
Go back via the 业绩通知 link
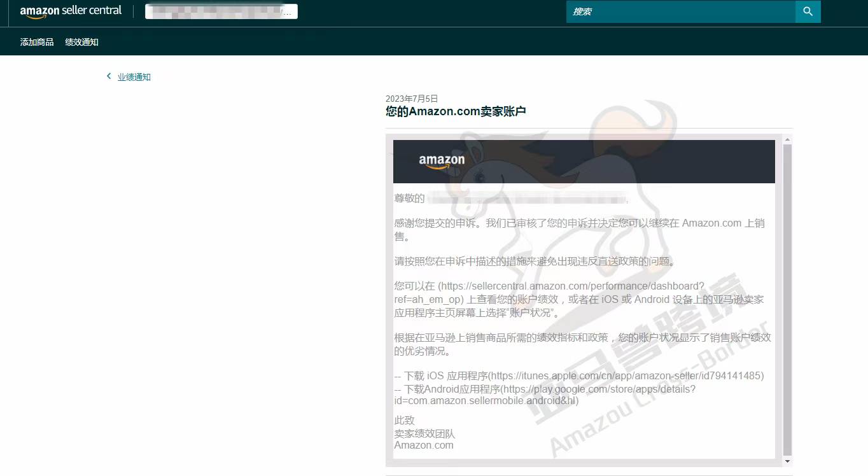[x=134, y=77]
